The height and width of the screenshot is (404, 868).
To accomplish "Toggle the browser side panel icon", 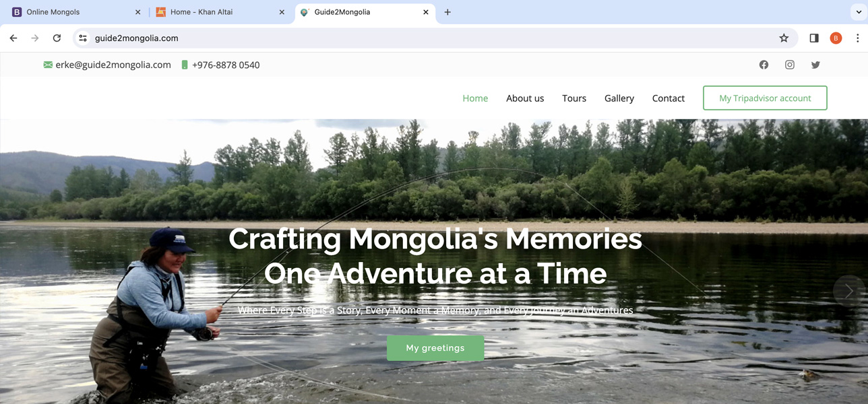I will 814,38.
